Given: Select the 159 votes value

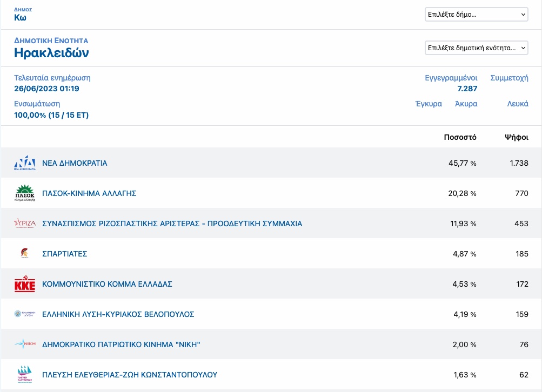Looking at the screenshot, I should 522,314.
